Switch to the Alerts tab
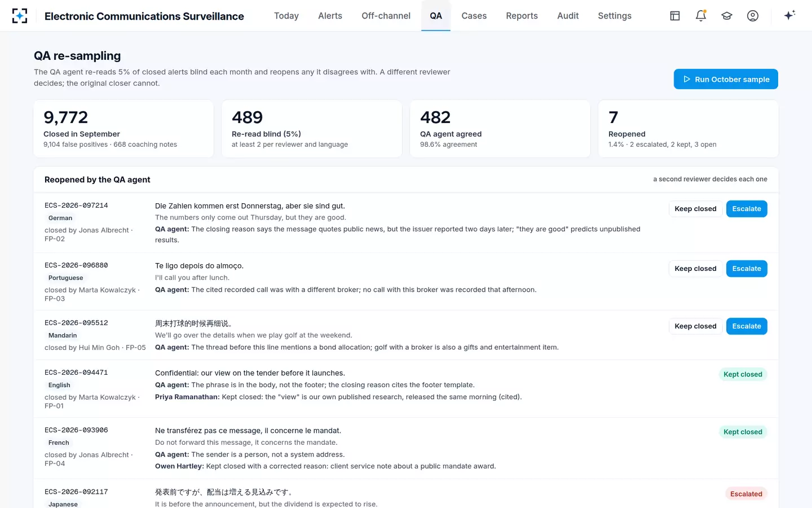This screenshot has width=812, height=508. pos(330,16)
